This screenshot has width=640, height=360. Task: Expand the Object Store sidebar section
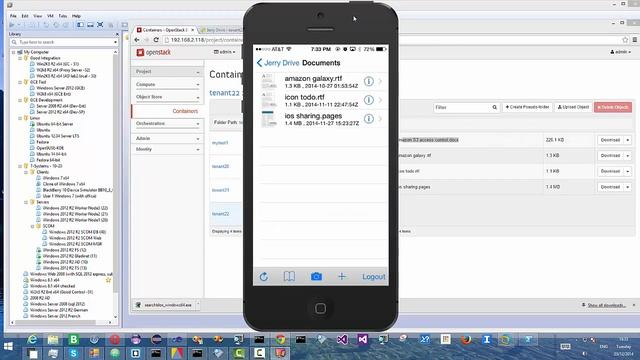point(167,97)
